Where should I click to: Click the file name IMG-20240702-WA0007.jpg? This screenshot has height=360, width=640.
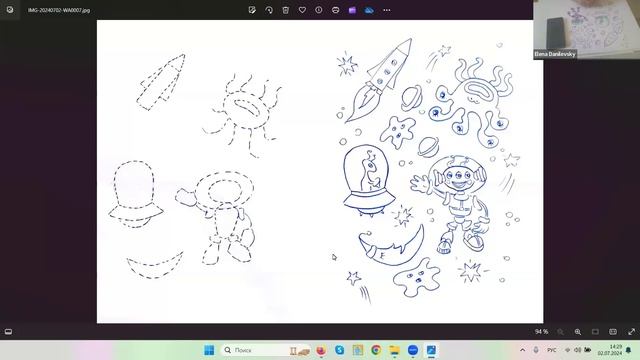(59, 10)
